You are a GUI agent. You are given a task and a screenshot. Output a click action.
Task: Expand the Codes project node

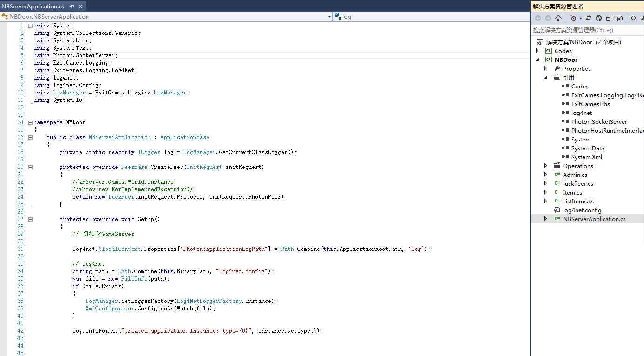click(537, 51)
